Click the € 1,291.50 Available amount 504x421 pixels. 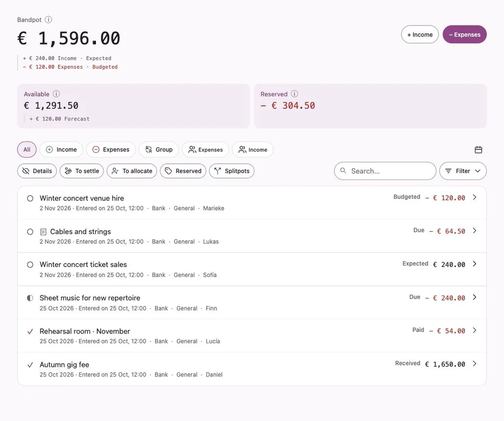pos(51,106)
